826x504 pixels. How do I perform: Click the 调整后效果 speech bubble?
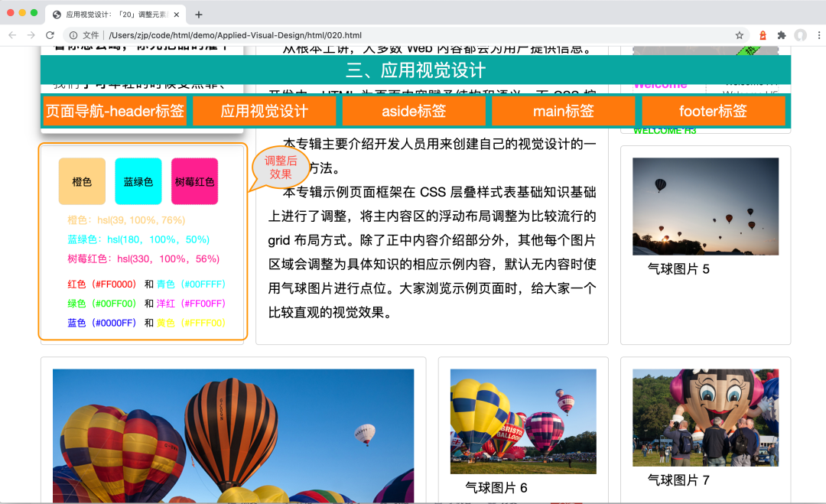click(280, 167)
